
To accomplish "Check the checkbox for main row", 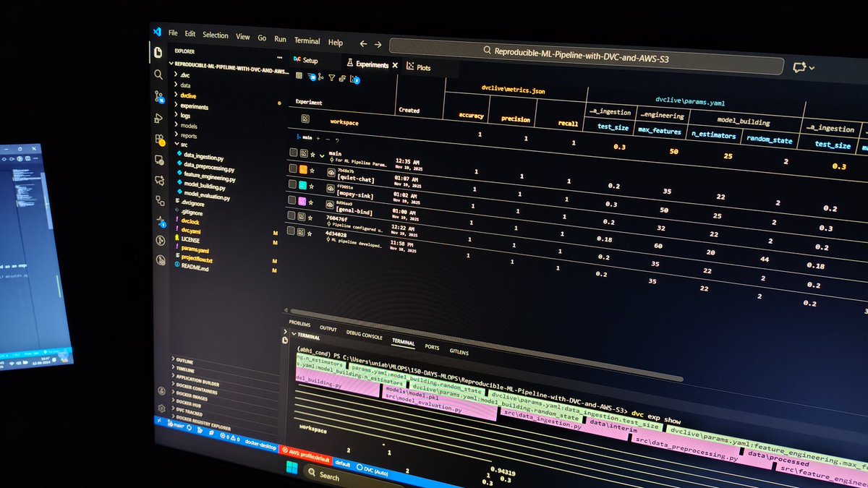I will pos(293,153).
